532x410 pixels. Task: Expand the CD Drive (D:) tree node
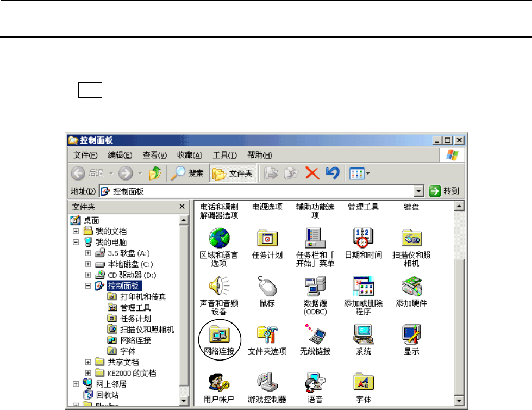[88, 275]
